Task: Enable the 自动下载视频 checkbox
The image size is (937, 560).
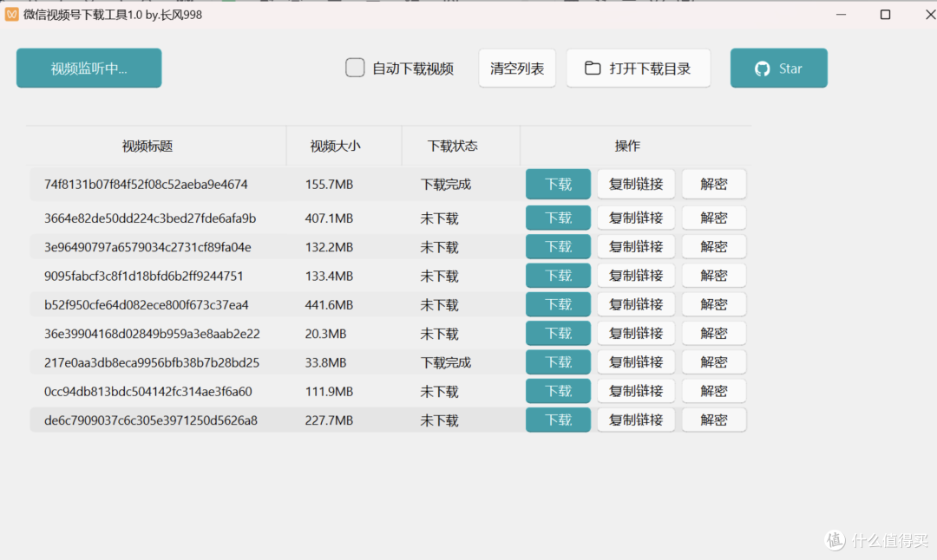Action: point(355,68)
